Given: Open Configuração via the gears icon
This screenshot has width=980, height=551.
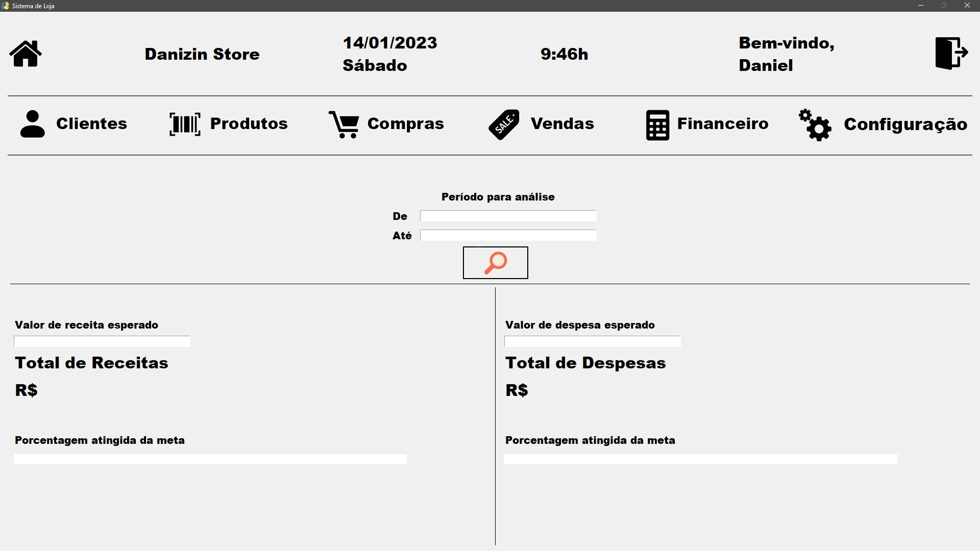Looking at the screenshot, I should [815, 125].
